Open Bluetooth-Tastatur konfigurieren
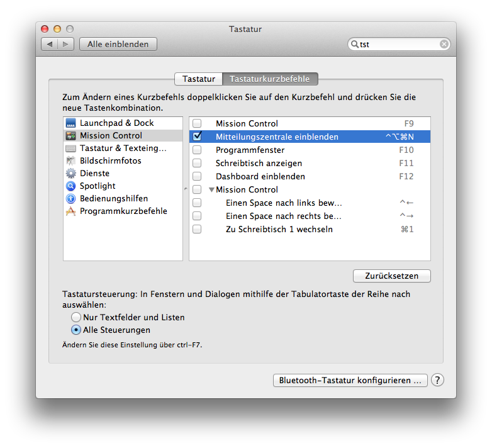The width and height of the screenshot is (492, 448). pyautogui.click(x=350, y=380)
